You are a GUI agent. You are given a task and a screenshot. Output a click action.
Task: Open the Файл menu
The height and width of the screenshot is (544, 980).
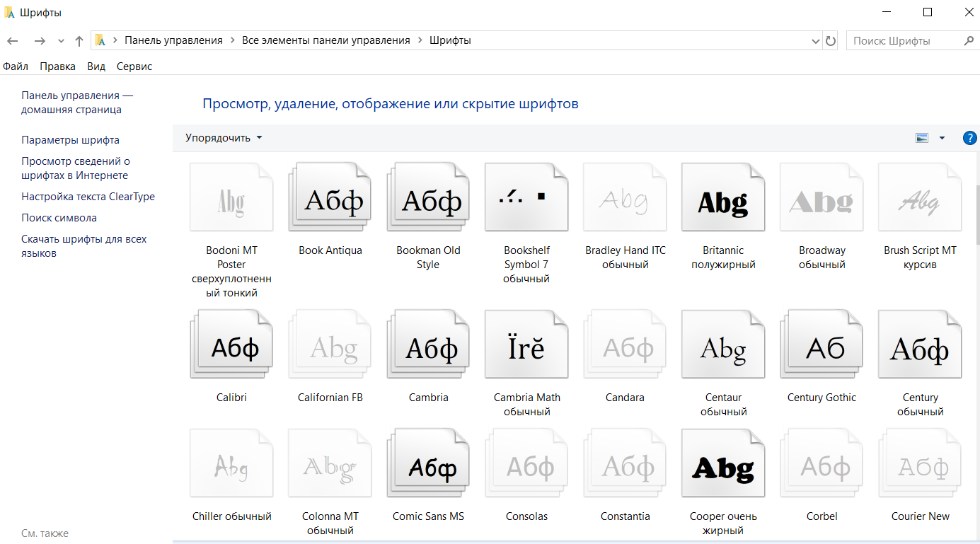point(16,66)
